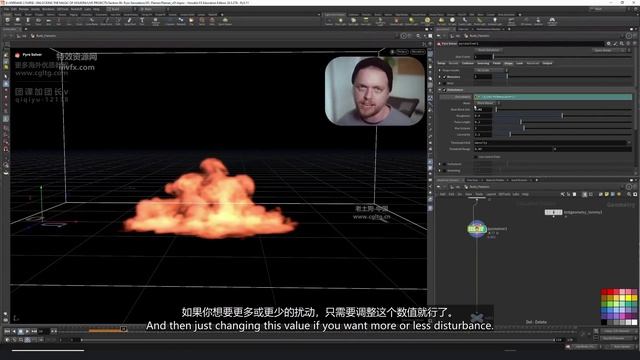
Task: Open the network editor Layout menu
Action: click(491, 194)
